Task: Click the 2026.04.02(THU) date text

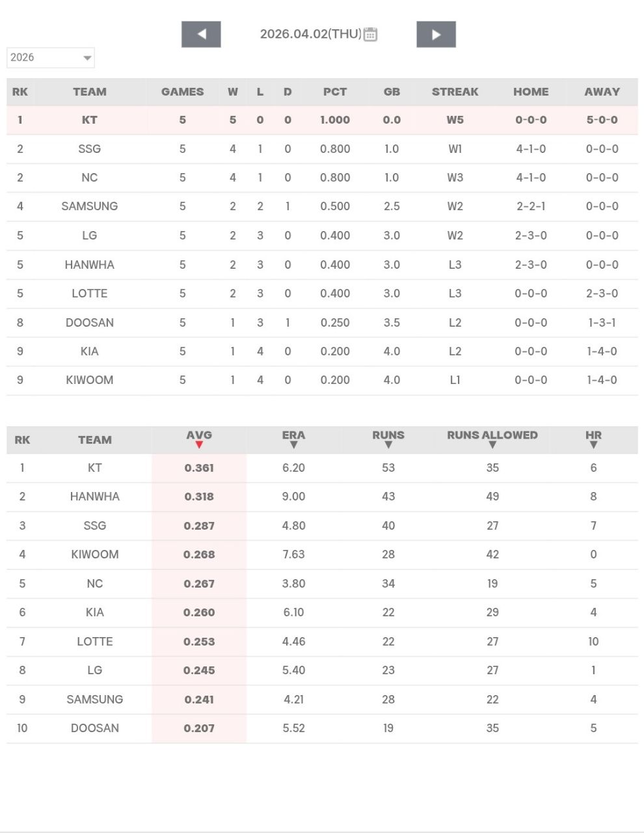Action: tap(310, 34)
